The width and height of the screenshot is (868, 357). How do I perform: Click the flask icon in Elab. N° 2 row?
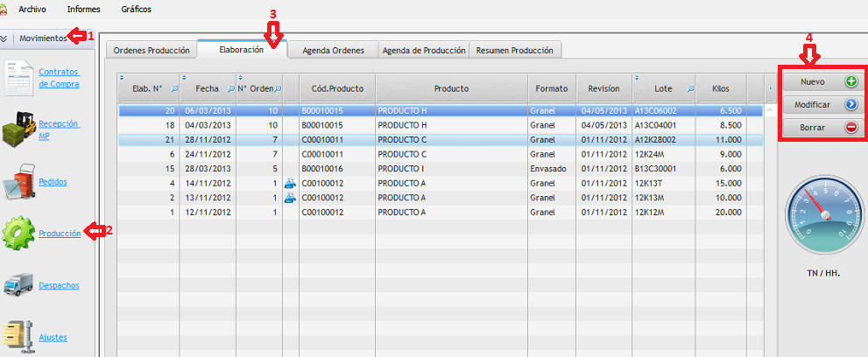pyautogui.click(x=291, y=197)
